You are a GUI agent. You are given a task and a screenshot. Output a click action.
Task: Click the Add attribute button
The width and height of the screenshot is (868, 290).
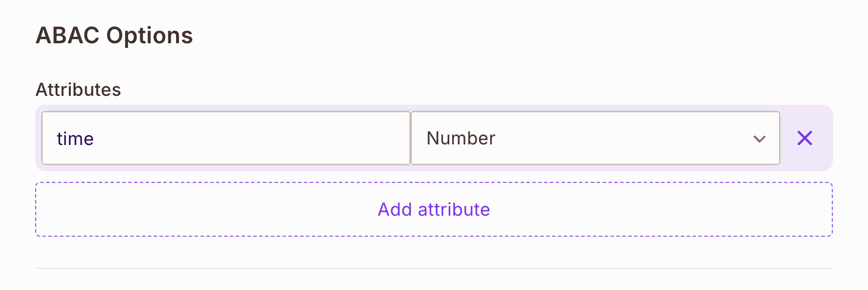[x=433, y=209]
